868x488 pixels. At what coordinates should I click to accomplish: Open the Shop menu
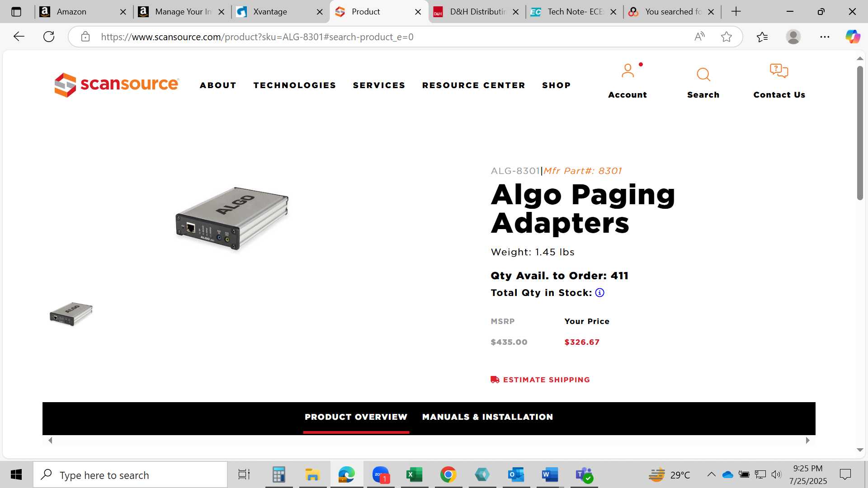(x=557, y=85)
